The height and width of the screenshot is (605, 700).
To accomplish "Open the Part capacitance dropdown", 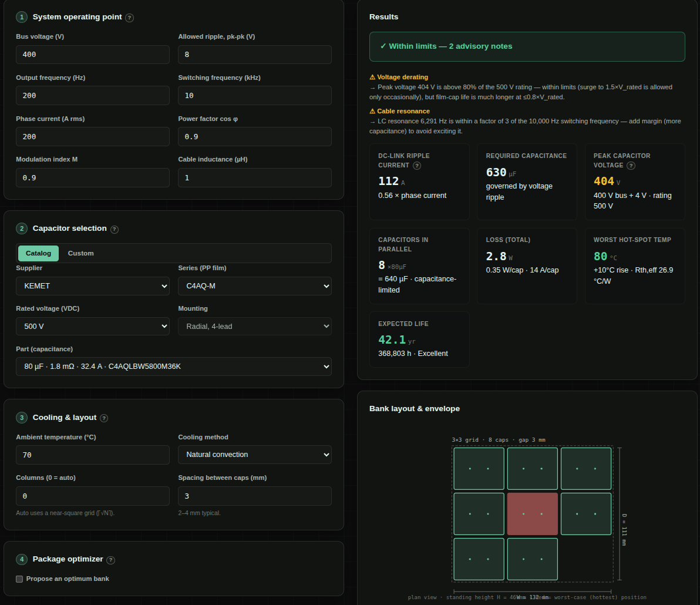I will pyautogui.click(x=174, y=367).
